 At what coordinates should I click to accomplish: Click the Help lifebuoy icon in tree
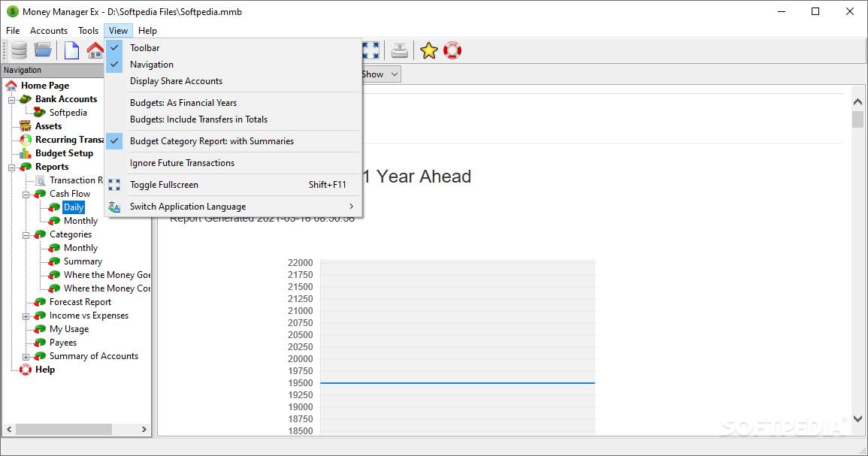click(26, 370)
